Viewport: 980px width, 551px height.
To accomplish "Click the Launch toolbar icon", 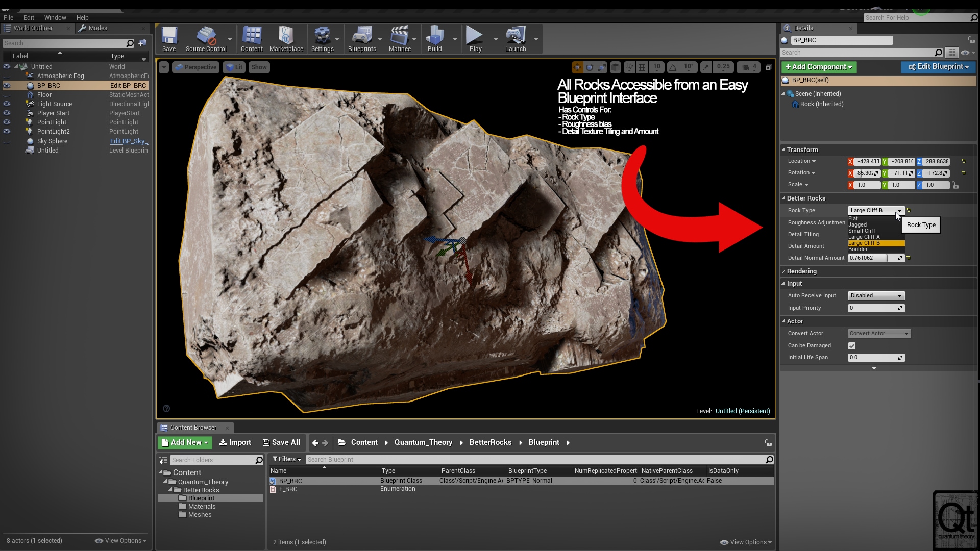I will click(x=515, y=39).
